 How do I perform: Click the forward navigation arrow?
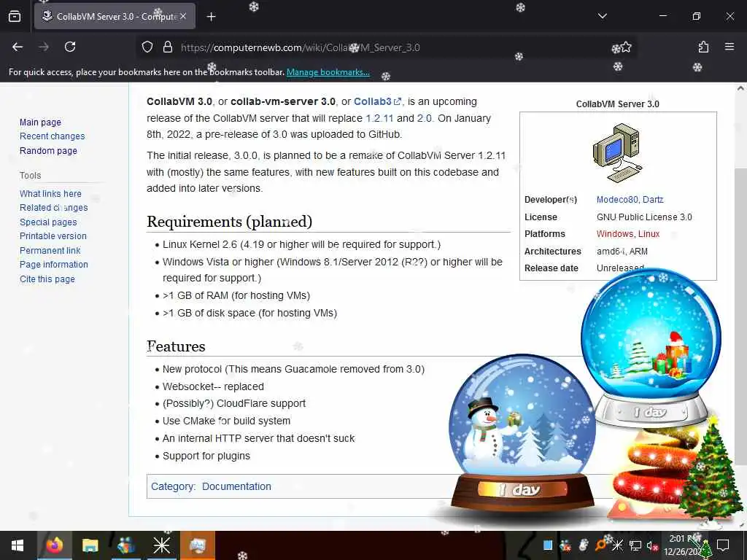tap(44, 47)
